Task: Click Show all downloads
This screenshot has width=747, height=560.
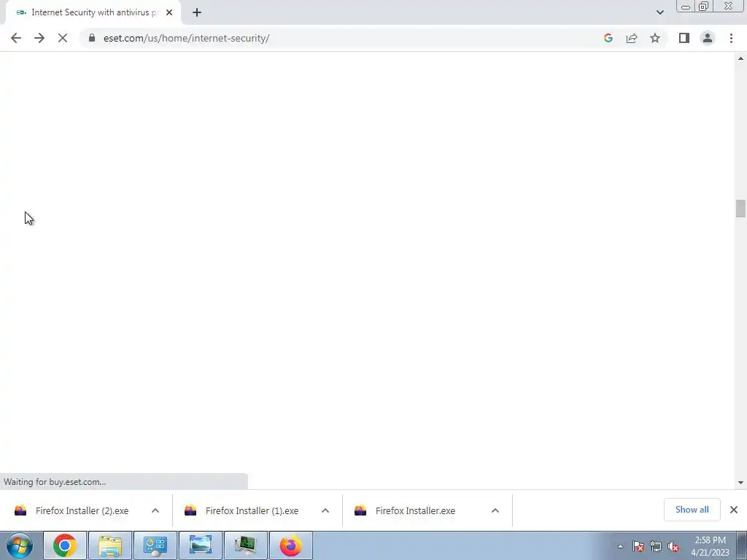Action: tap(692, 510)
